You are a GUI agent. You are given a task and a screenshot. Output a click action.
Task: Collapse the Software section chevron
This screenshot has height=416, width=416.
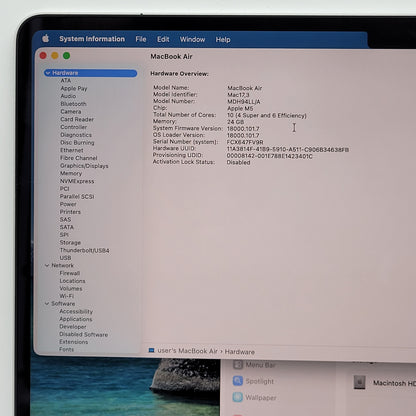click(x=47, y=304)
